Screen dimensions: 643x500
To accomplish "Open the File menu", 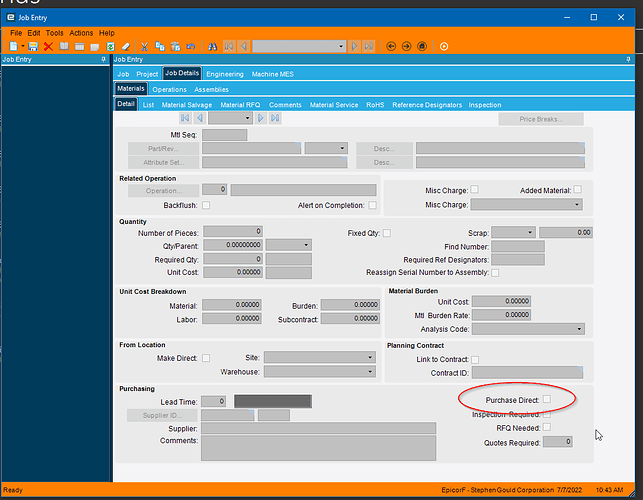I will click(x=16, y=33).
